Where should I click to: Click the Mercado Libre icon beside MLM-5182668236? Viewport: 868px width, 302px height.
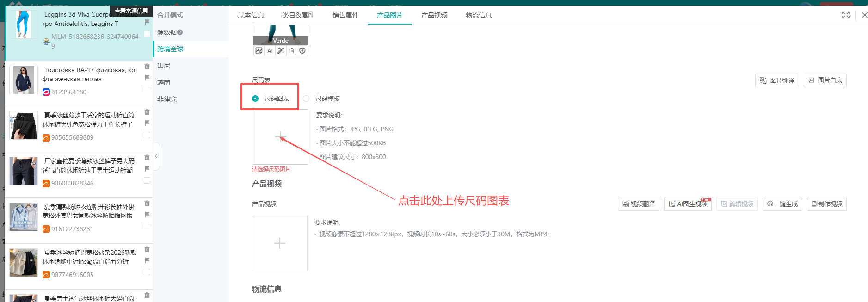(x=46, y=42)
